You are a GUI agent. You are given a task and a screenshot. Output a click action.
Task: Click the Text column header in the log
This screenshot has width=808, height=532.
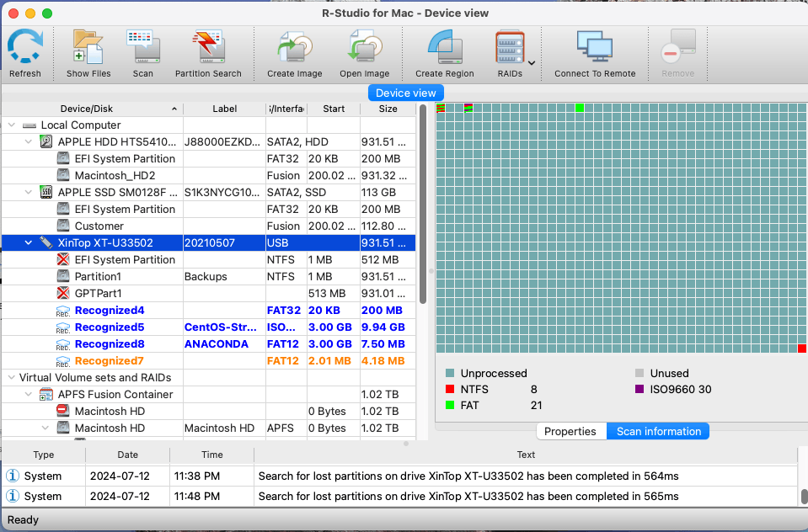click(526, 455)
